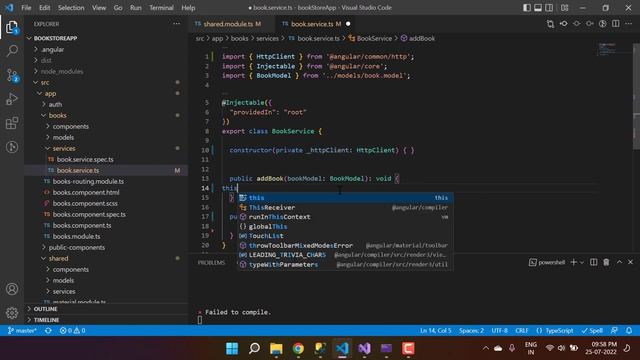Image resolution: width=640 pixels, height=360 pixels.
Task: Click the feedback icon in status bar
Action: pyautogui.click(x=614, y=331)
